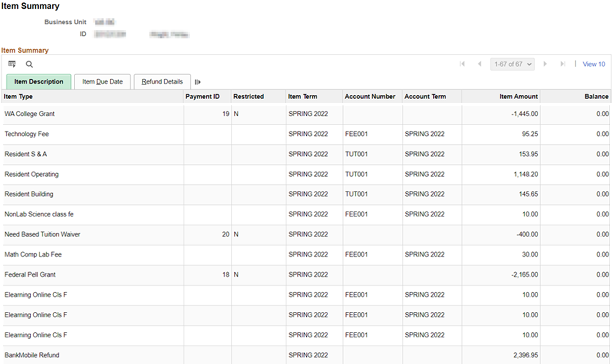Select the Federal Pell Grant row
This screenshot has width=612, height=364.
pos(30,275)
